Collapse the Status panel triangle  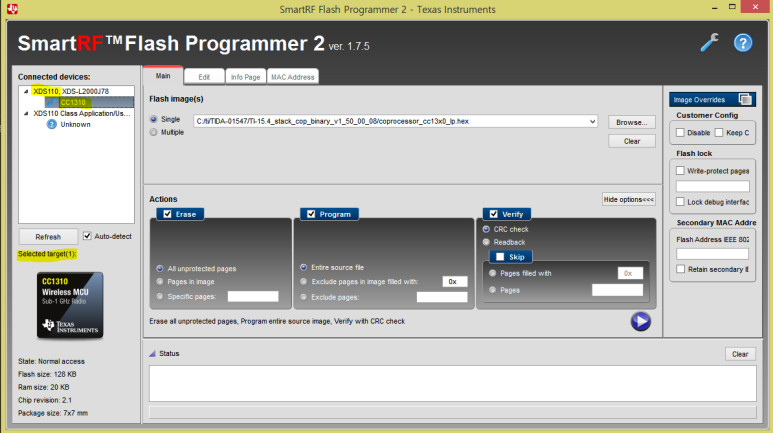(x=153, y=354)
